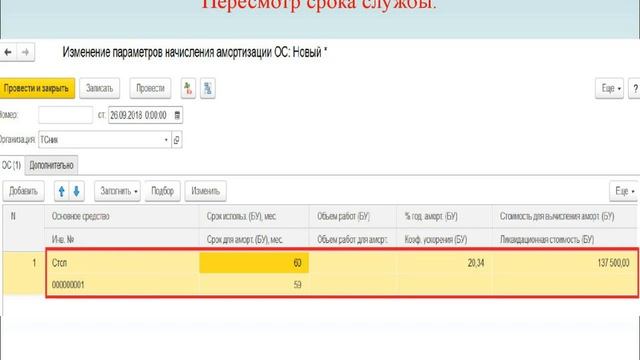Go back with the left arrow button

7,52
